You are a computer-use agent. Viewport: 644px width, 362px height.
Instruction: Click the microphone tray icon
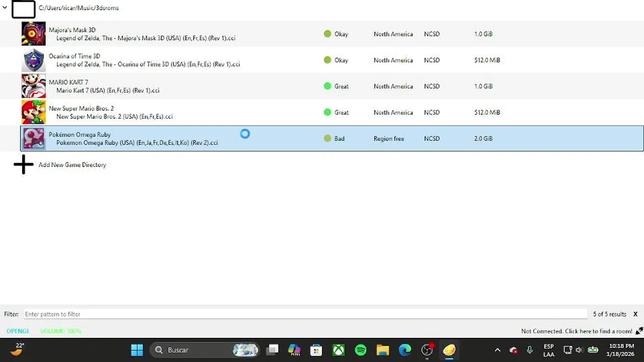click(x=529, y=350)
